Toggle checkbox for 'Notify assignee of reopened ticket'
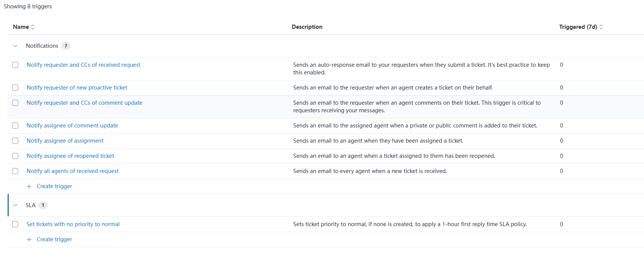This screenshot has width=644, height=261. click(15, 156)
